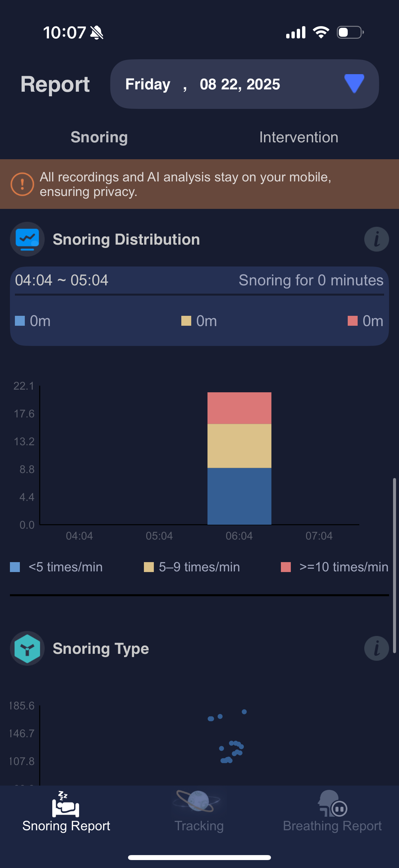
Task: Toggle the >=10 times/min legend series
Action: (x=334, y=567)
